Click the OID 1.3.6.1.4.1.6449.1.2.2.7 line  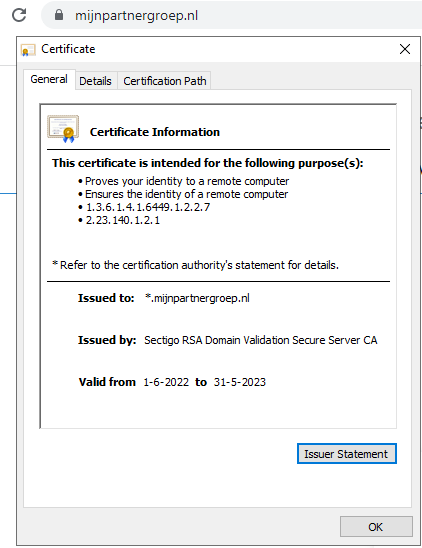point(148,207)
